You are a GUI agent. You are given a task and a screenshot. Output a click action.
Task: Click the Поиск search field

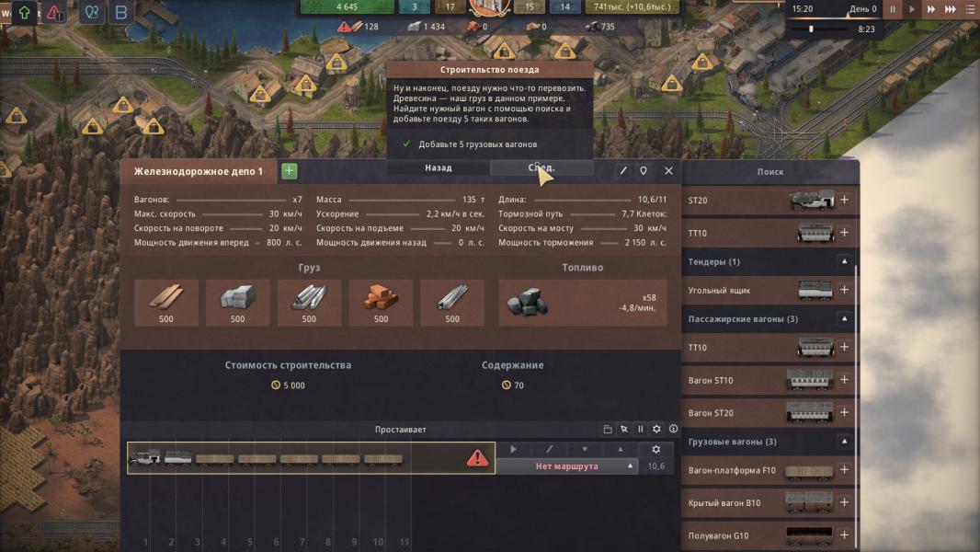(x=770, y=171)
